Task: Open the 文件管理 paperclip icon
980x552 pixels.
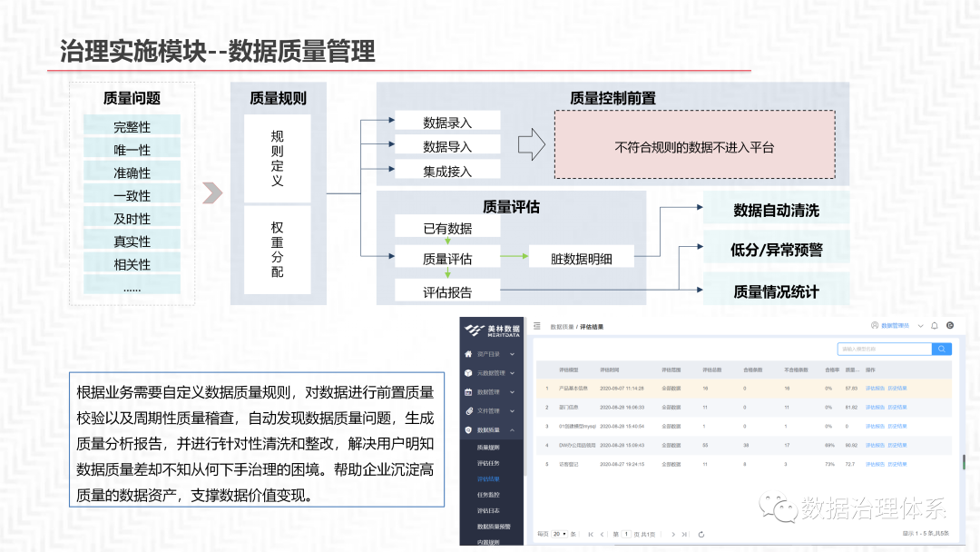Action: pyautogui.click(x=466, y=410)
